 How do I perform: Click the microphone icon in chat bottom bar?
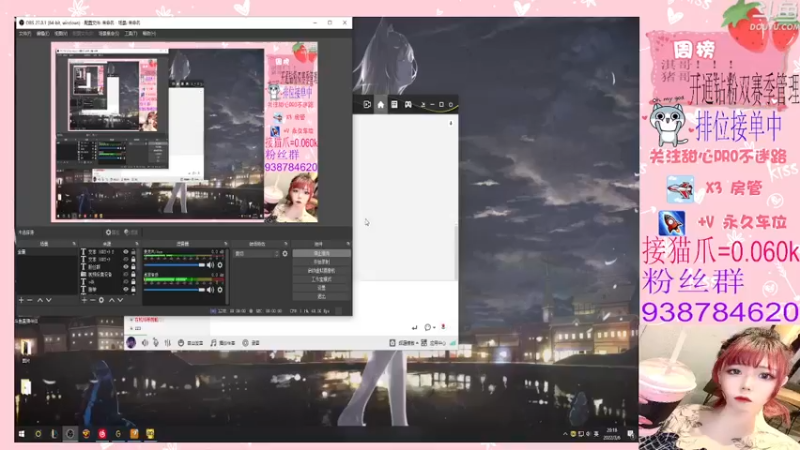tap(156, 343)
